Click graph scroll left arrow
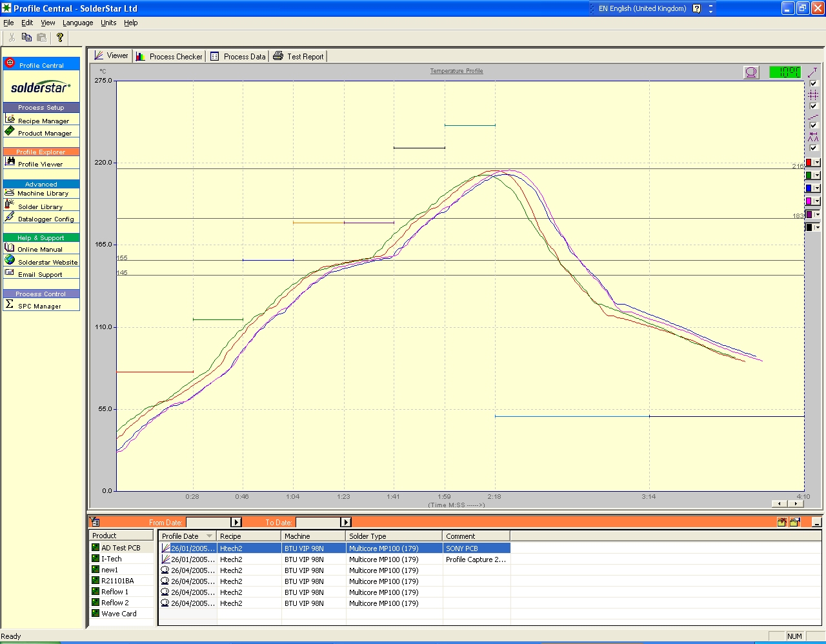Viewport: 826px width, 644px height. [780, 504]
